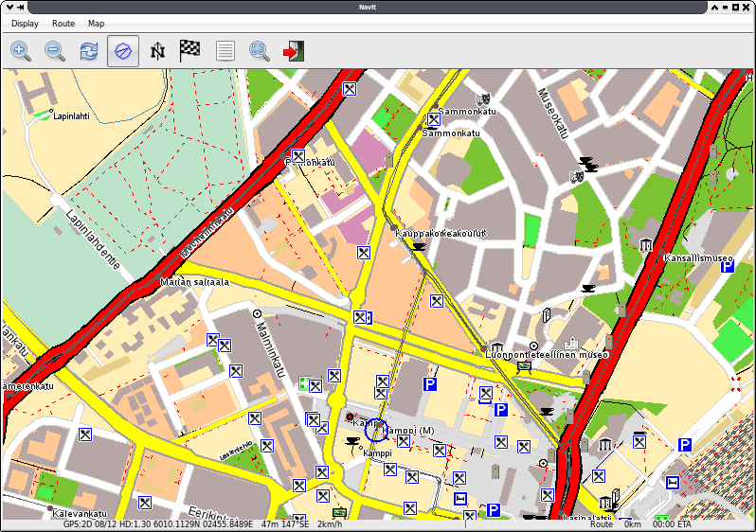756x532 pixels.
Task: Click the 00:00 ETA status entry
Action: point(672,523)
